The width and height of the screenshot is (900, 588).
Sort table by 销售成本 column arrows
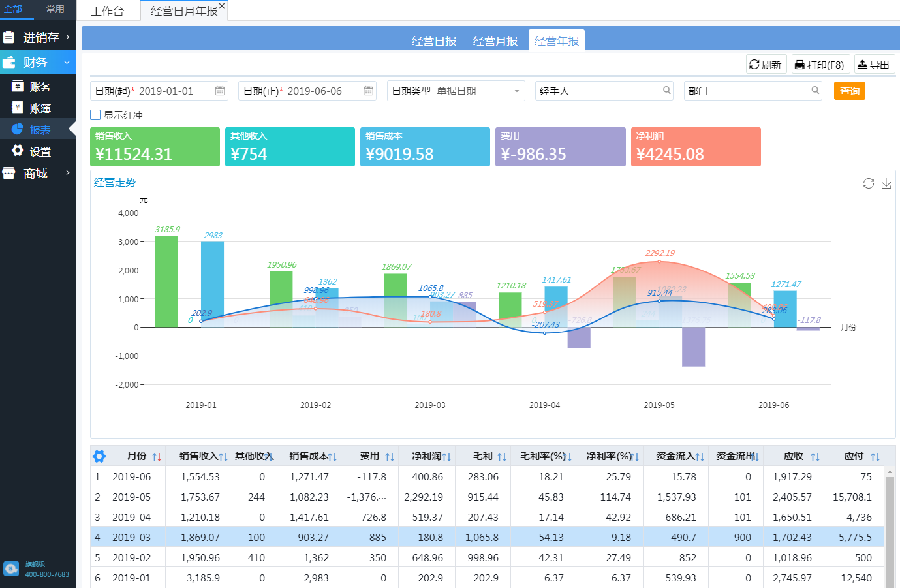[332, 457]
